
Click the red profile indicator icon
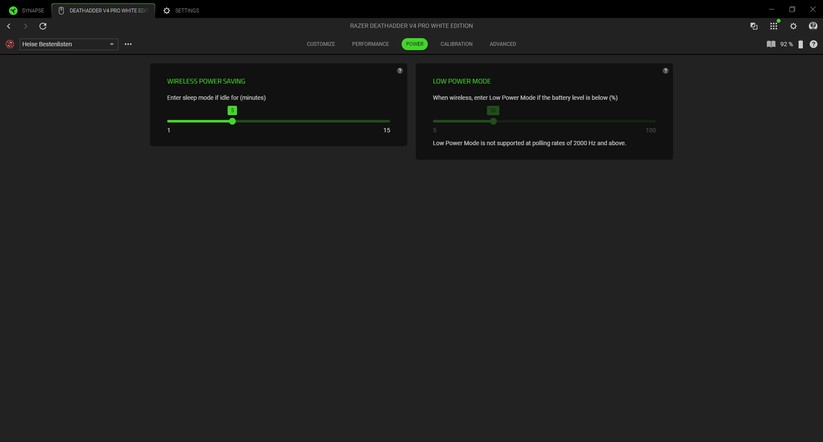9,44
